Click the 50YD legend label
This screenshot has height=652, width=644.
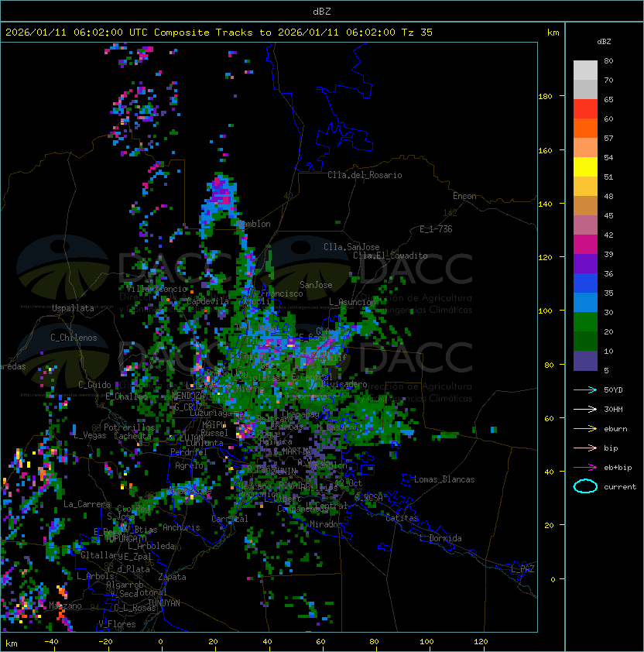click(x=613, y=389)
